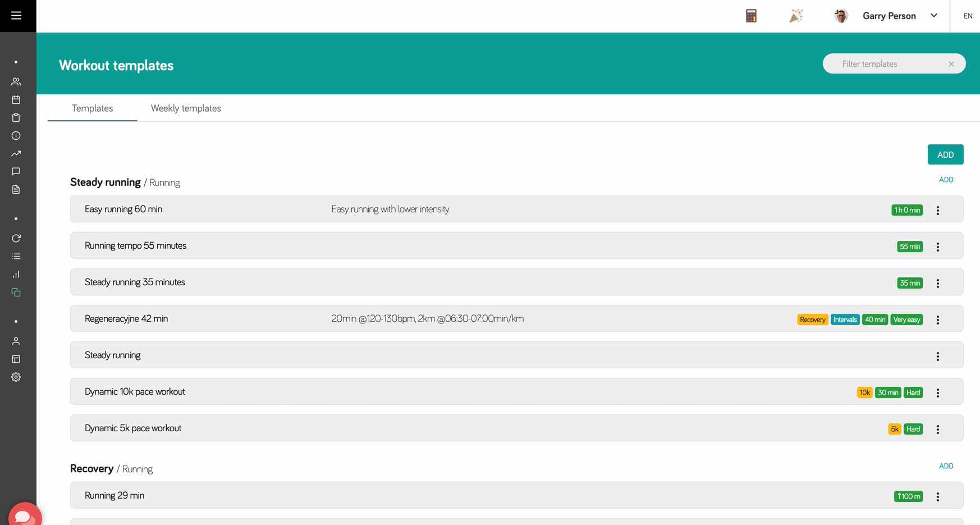Click the main green ADD button

[x=945, y=155]
